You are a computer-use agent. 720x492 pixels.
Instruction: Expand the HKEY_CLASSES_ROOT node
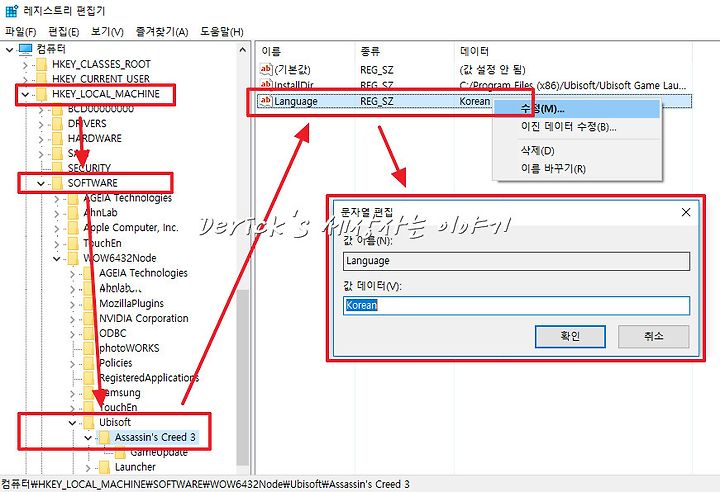pos(25,64)
